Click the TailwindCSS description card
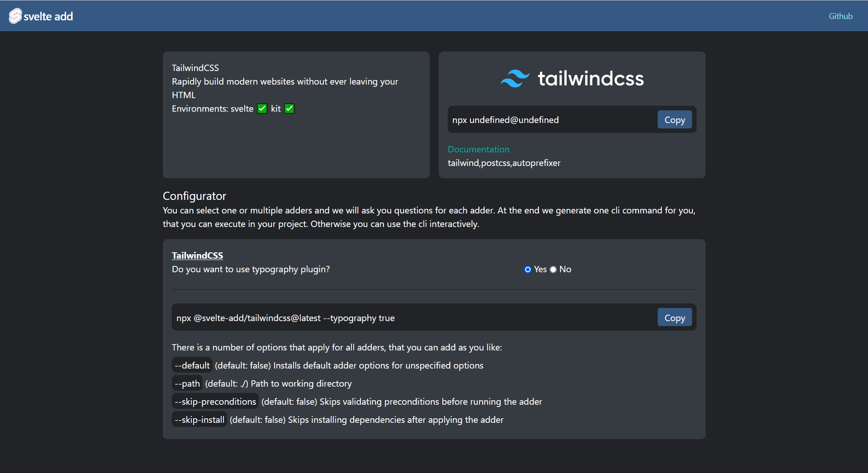 (296, 114)
